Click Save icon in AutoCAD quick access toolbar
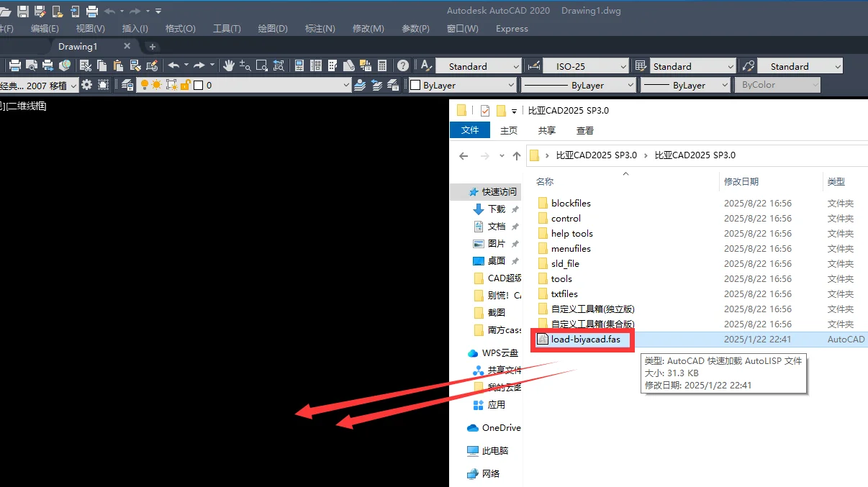The image size is (868, 487). (x=23, y=11)
